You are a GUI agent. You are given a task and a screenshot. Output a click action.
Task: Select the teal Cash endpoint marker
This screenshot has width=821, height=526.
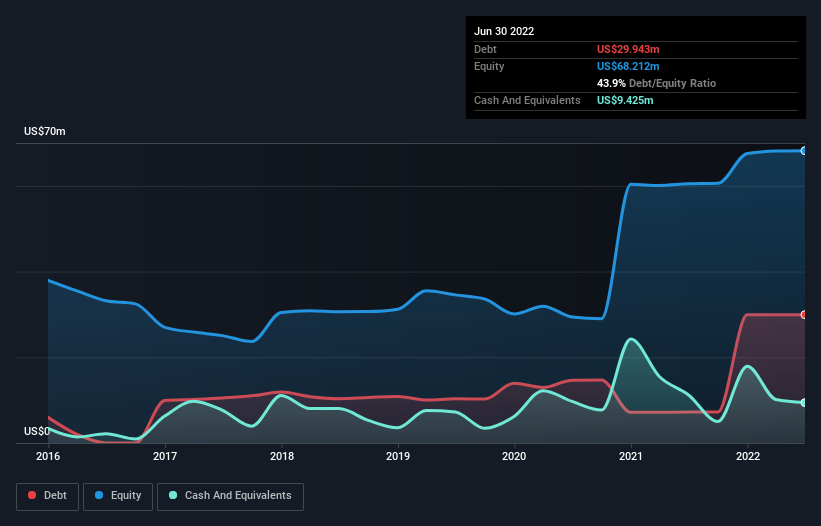click(804, 402)
